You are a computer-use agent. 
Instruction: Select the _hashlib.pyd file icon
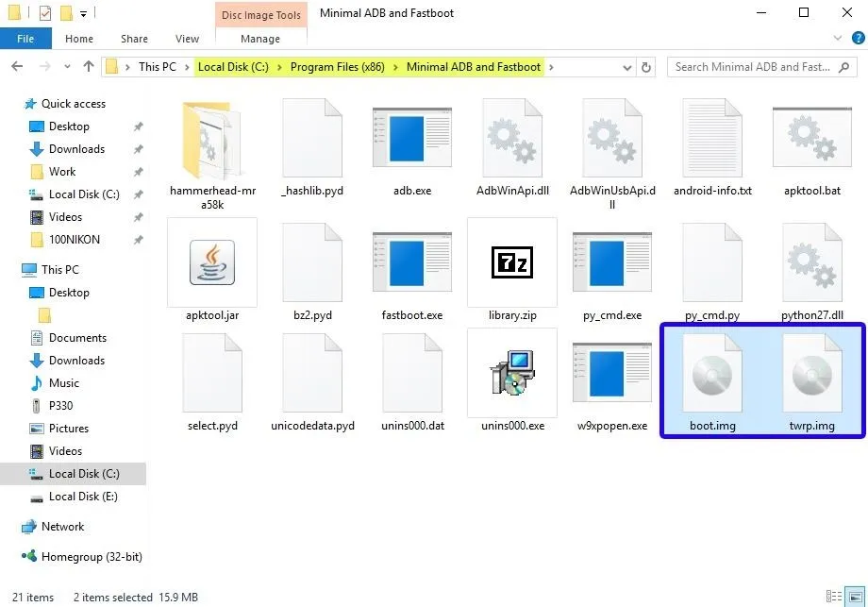tap(312, 138)
